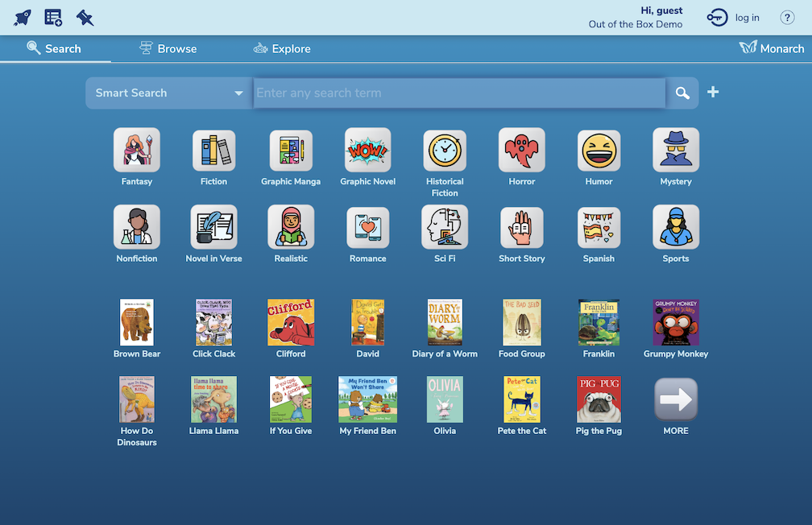This screenshot has width=812, height=525.
Task: Click the pushpin icon in header
Action: tap(85, 18)
